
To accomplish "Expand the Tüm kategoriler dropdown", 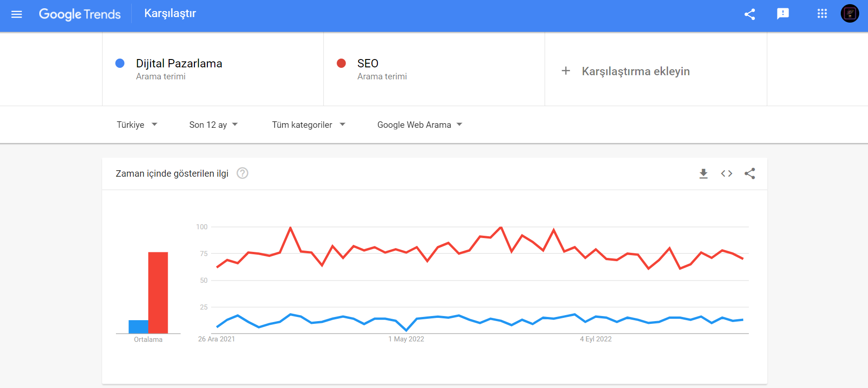I will (309, 125).
